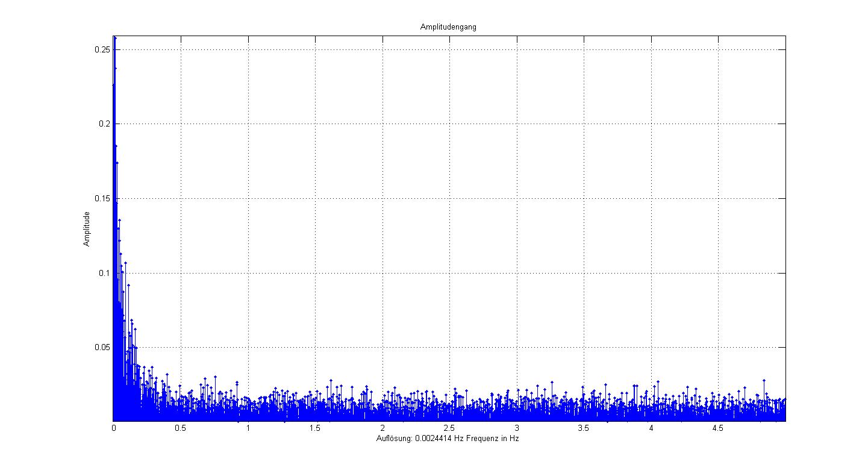Select the x-axis tick label 3

[516, 428]
